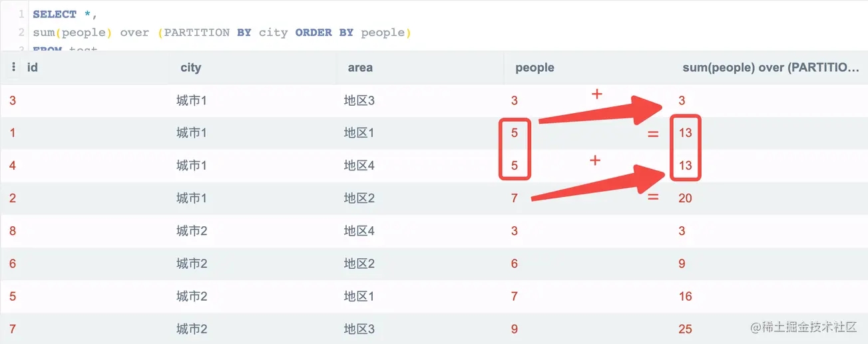This screenshot has height=344, width=868.
Task: Click the area column header
Action: 359,67
